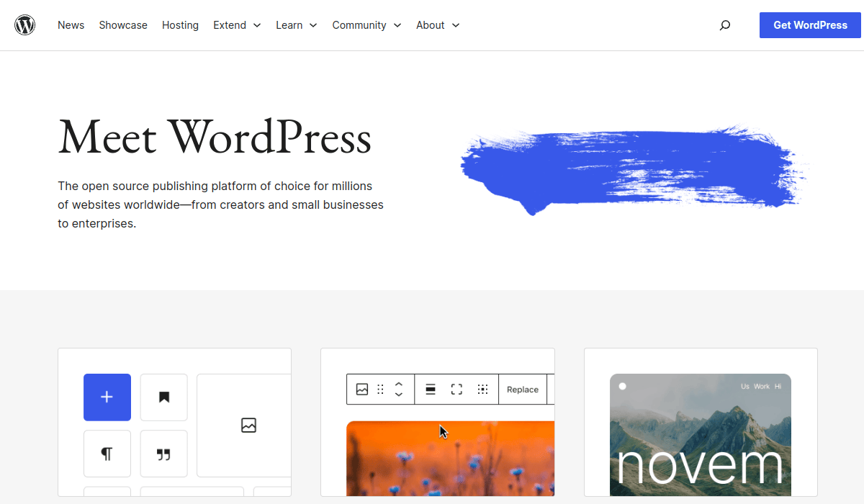Screen dimensions: 864x504
Task: Expand the Extend dropdown menu
Action: click(x=237, y=25)
